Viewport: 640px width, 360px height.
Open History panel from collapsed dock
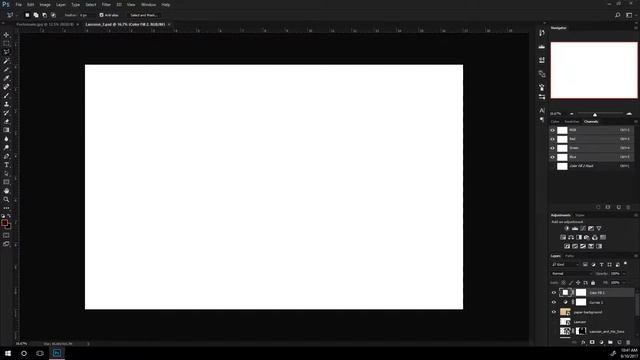[x=542, y=33]
